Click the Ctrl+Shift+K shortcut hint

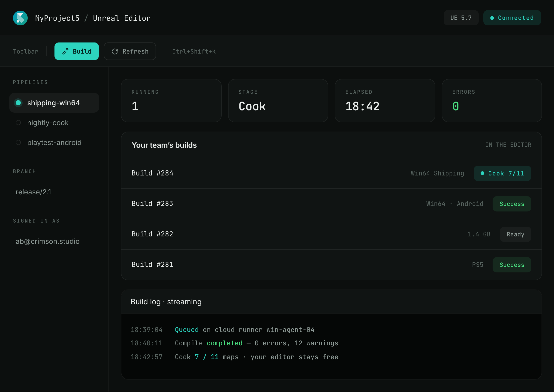click(194, 51)
